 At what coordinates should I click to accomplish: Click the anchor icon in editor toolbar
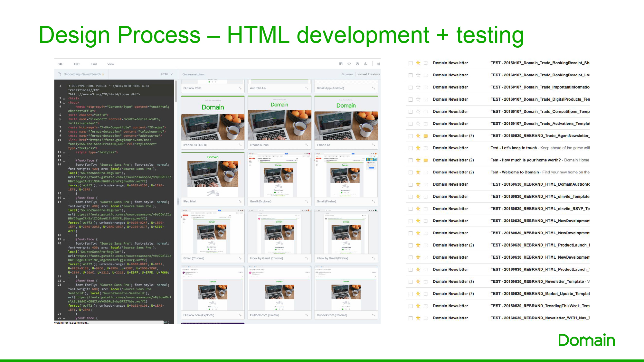coord(365,64)
